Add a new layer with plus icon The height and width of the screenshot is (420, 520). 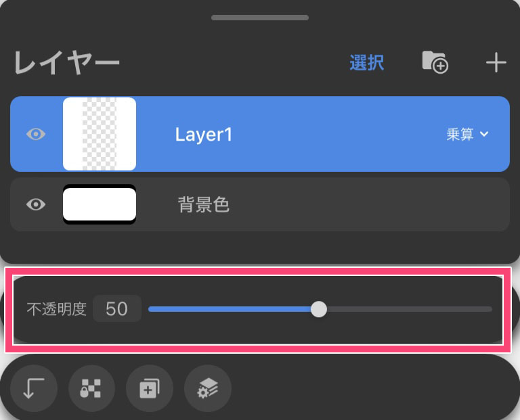[496, 63]
